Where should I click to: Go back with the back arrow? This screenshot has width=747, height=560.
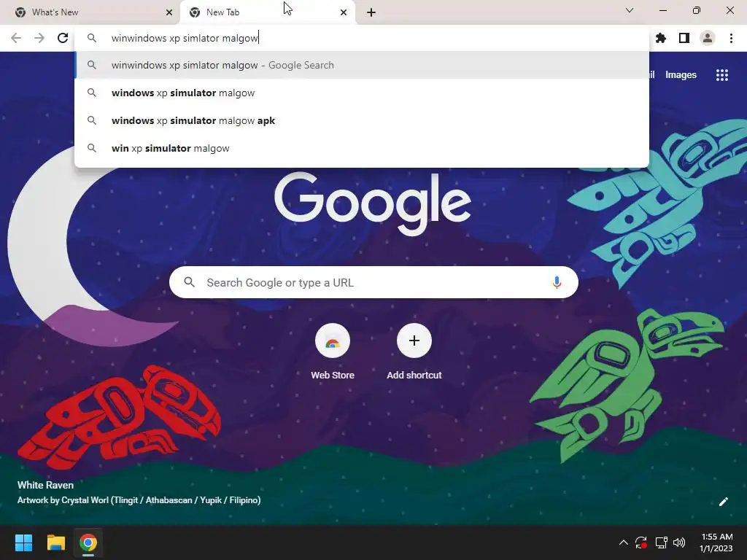pyautogui.click(x=16, y=38)
